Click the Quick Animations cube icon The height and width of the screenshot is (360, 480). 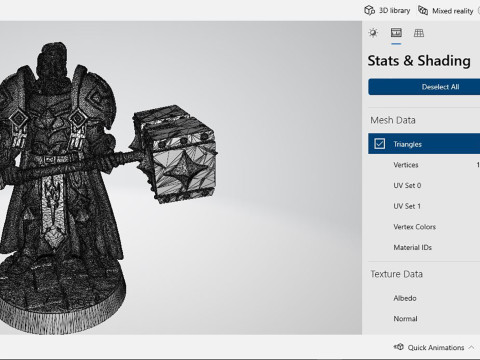point(399,347)
